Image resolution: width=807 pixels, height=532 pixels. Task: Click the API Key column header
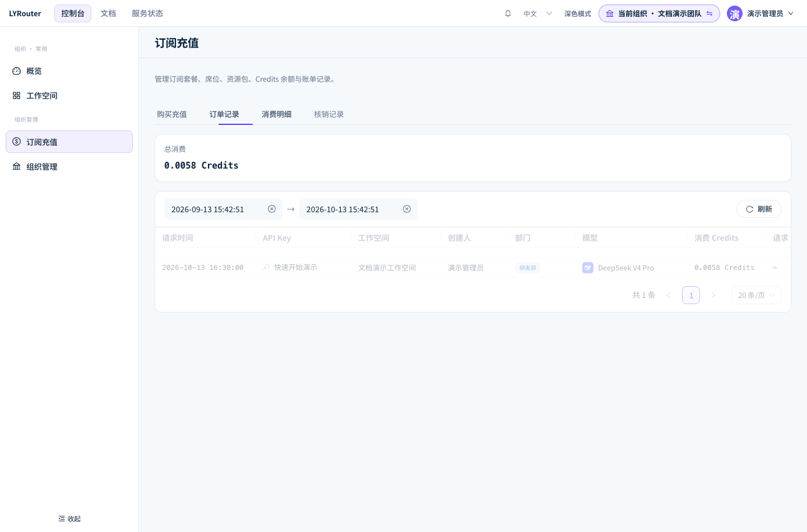pyautogui.click(x=277, y=238)
